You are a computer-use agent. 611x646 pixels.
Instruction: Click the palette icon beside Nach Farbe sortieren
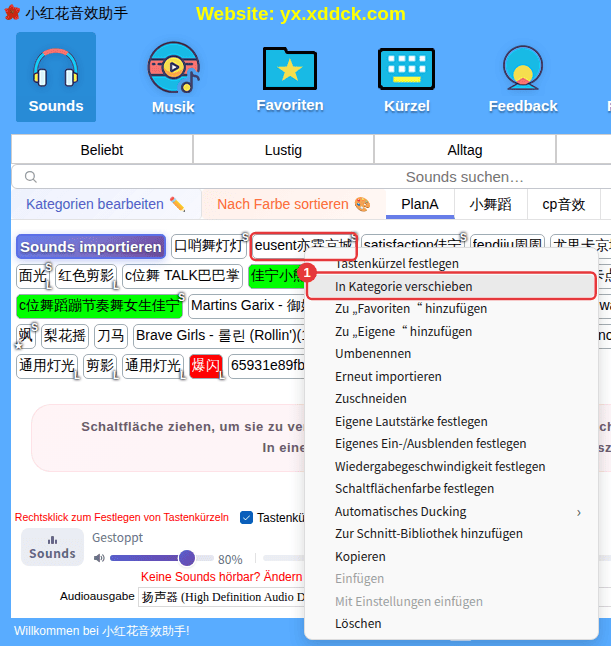(x=362, y=204)
